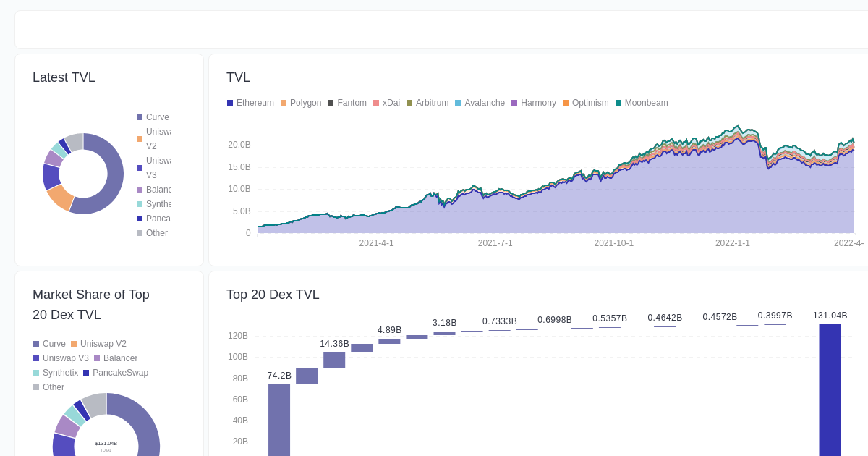The height and width of the screenshot is (456, 868).
Task: Toggle PancakeSwap in the Market Share legend
Action: 116,373
